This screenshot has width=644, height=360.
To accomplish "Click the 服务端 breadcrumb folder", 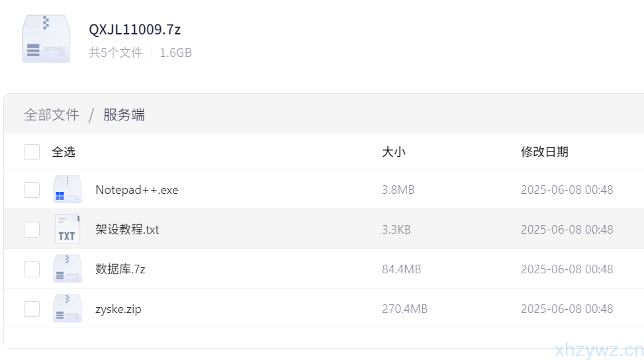I will [124, 115].
